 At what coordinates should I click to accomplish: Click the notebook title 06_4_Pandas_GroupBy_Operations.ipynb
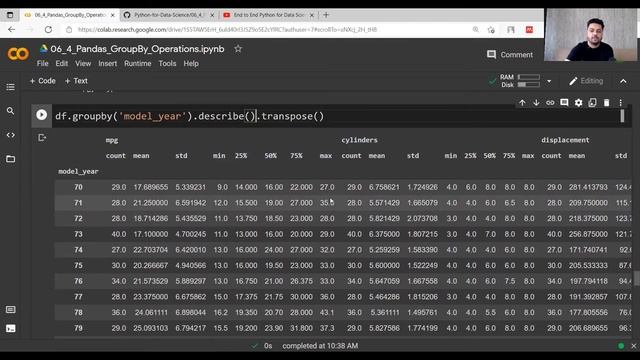click(x=137, y=49)
